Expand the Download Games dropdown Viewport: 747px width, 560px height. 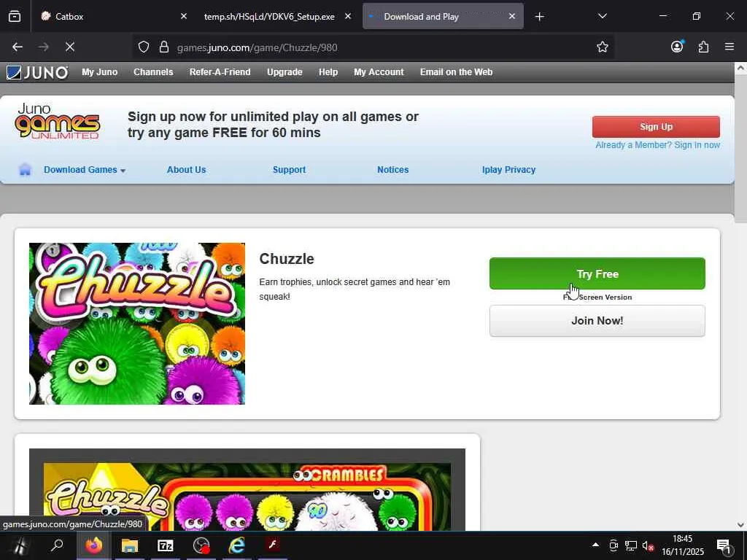click(85, 169)
